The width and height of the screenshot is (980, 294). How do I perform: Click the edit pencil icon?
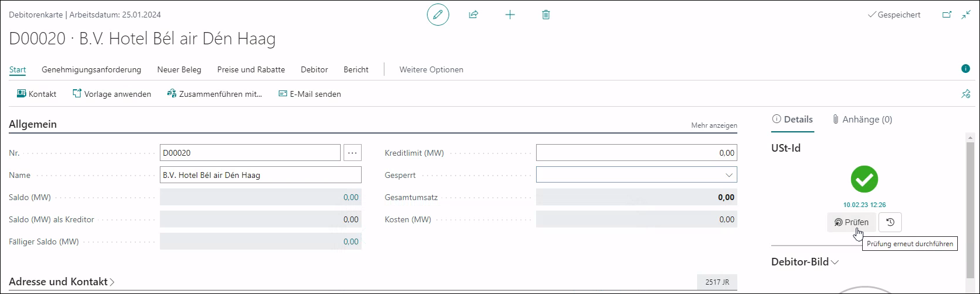point(438,15)
